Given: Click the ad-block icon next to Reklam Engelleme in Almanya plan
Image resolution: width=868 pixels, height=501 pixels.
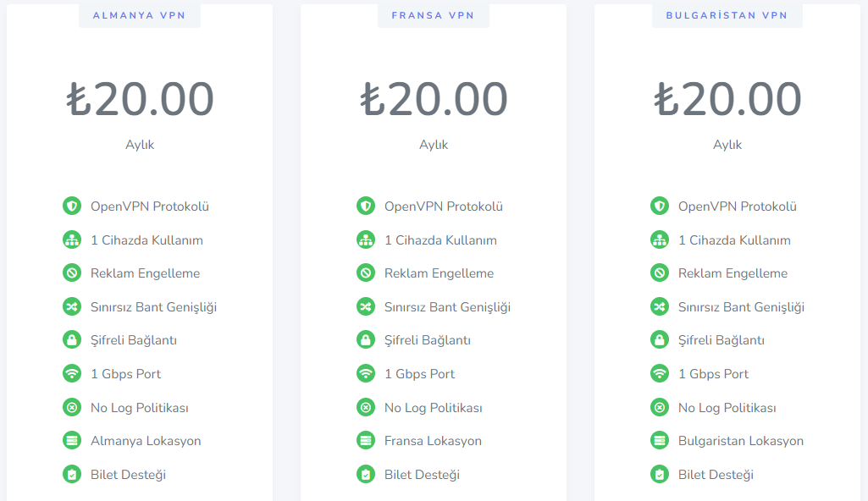Looking at the screenshot, I should [x=72, y=273].
